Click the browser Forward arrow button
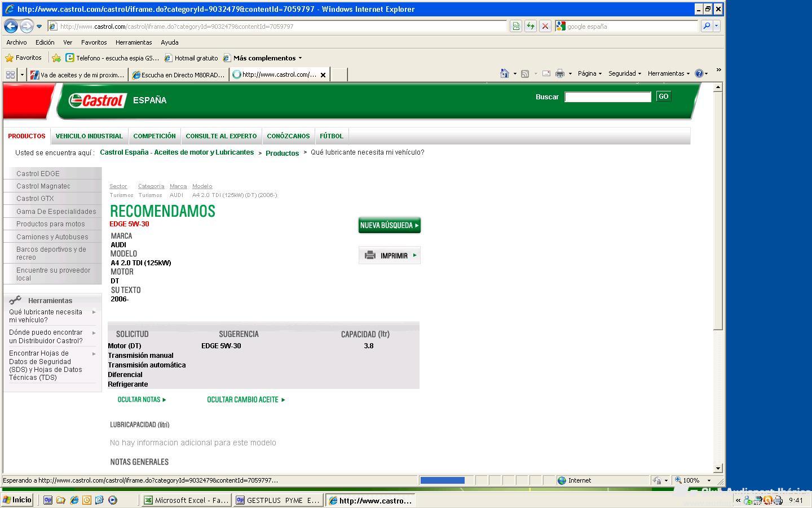812x508 pixels. coord(27,26)
